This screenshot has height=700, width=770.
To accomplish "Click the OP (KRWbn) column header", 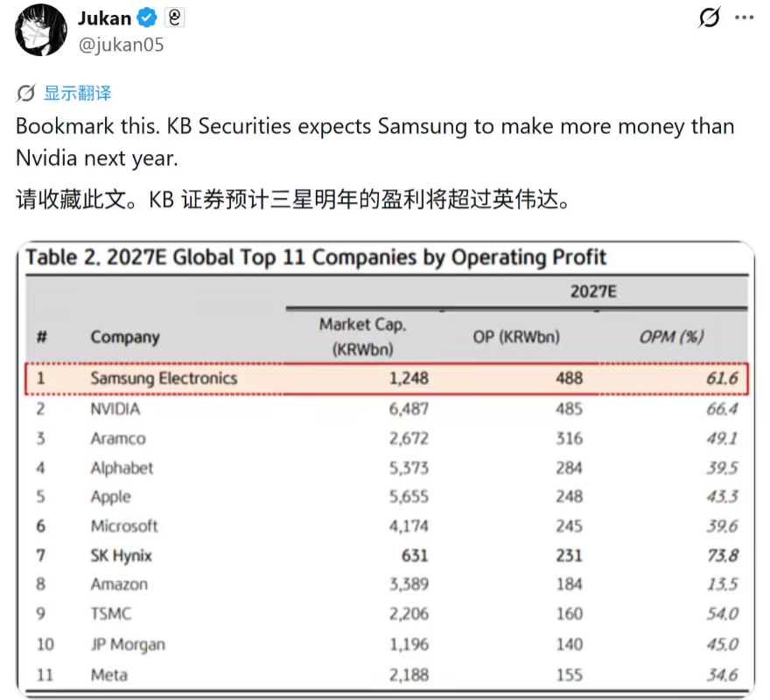I will tap(527, 337).
